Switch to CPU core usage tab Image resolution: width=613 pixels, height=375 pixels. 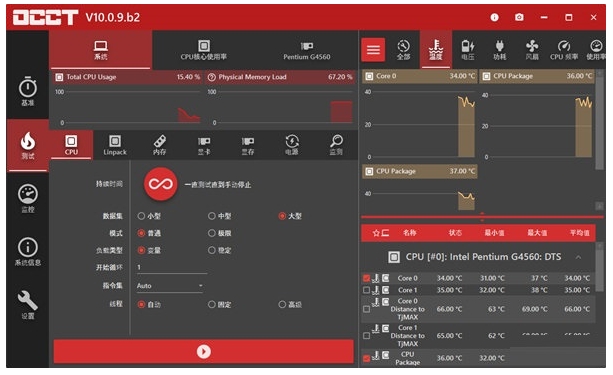pyautogui.click(x=204, y=50)
